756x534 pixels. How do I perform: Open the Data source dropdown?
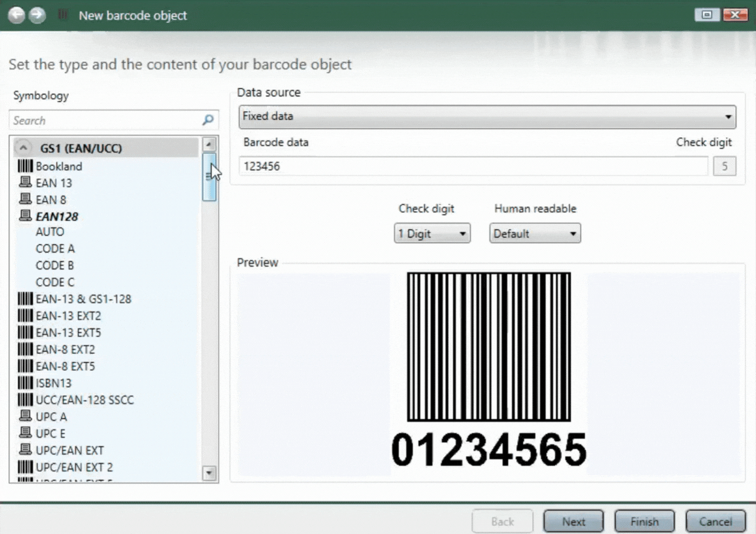(x=488, y=117)
